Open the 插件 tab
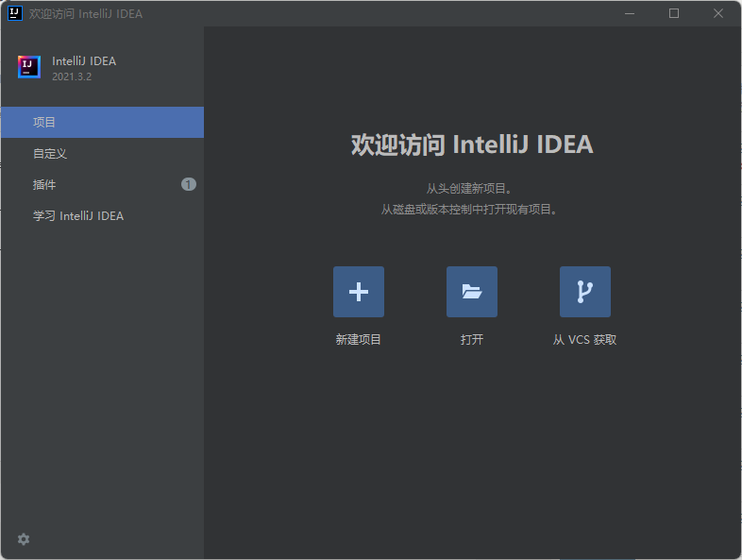The width and height of the screenshot is (742, 560). pos(102,184)
